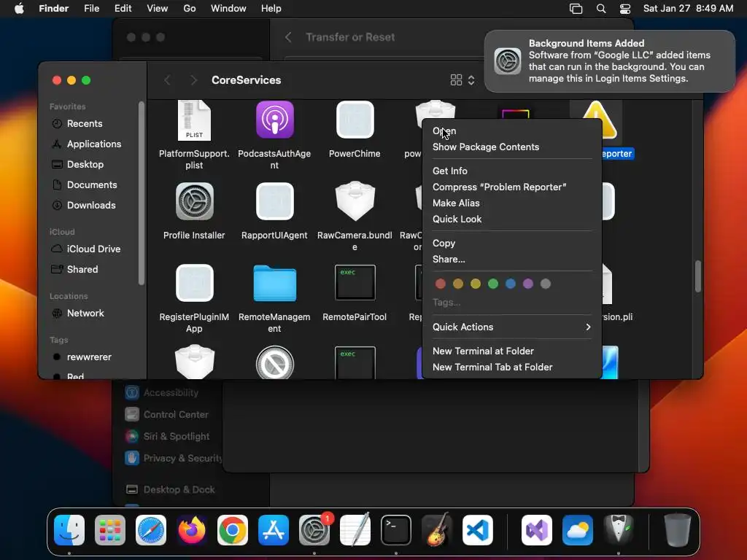Launch Visual Studio Code from the Dock
The image size is (747, 560).
pyautogui.click(x=478, y=530)
